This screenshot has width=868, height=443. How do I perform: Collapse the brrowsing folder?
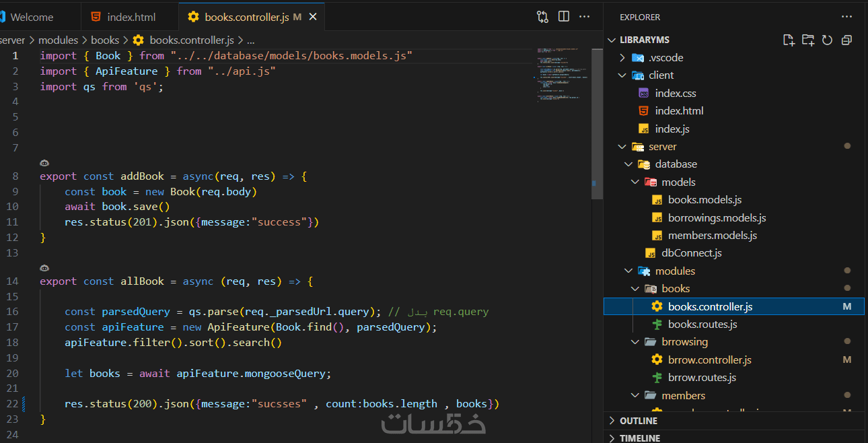734,342
